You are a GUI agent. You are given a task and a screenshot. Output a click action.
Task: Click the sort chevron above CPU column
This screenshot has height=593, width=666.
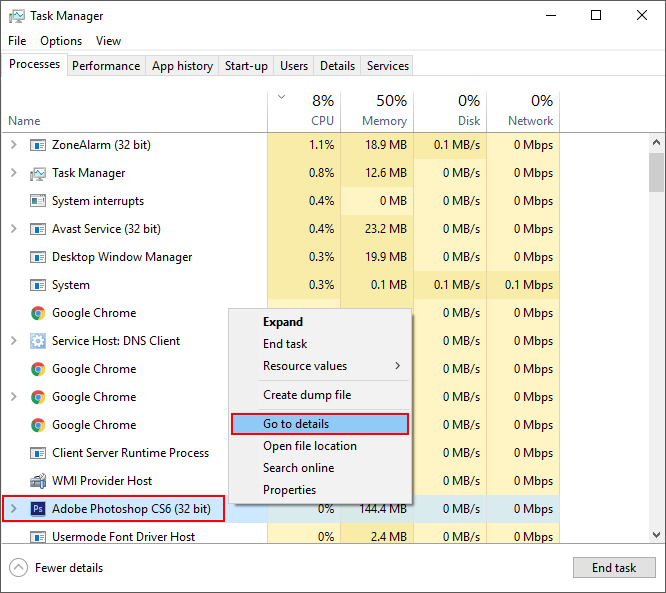pyautogui.click(x=281, y=97)
